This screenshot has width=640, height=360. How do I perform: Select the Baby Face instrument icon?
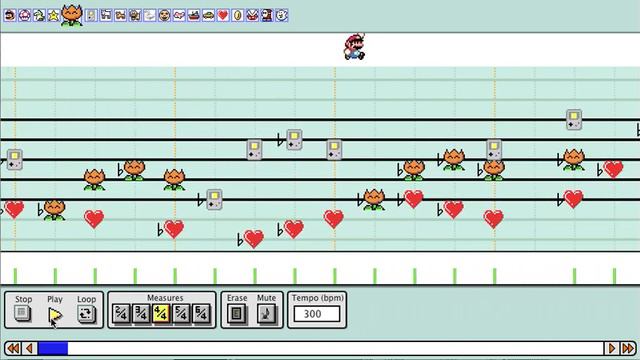tap(164, 16)
